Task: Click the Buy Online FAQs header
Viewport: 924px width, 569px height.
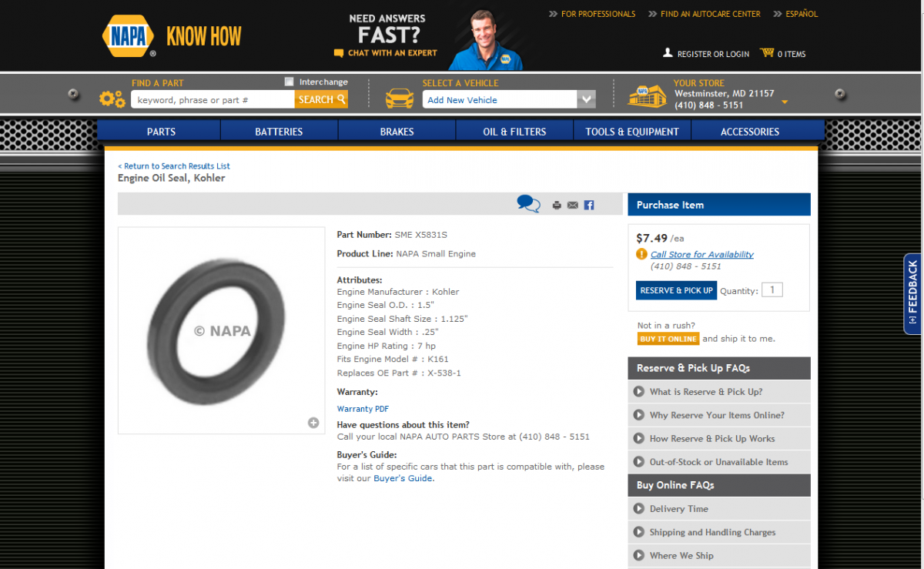Action: click(719, 485)
